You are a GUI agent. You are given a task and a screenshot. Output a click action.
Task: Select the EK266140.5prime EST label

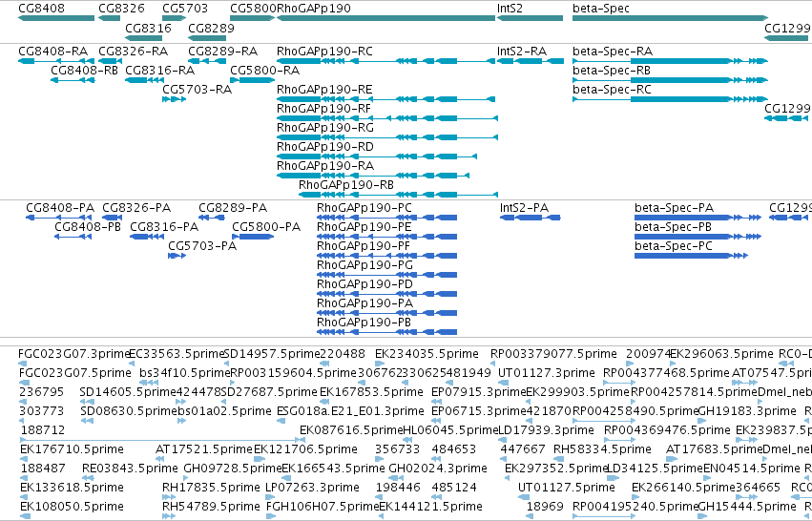pyautogui.click(x=683, y=488)
